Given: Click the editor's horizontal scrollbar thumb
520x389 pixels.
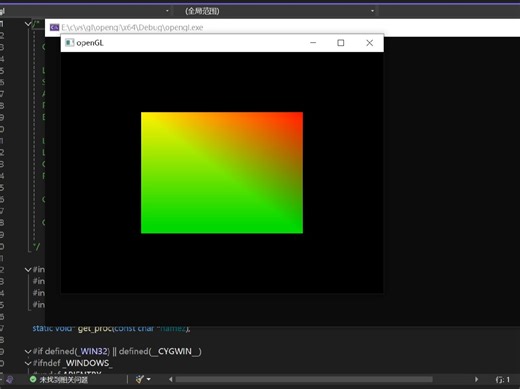Looking at the screenshot, I should (x=304, y=379).
